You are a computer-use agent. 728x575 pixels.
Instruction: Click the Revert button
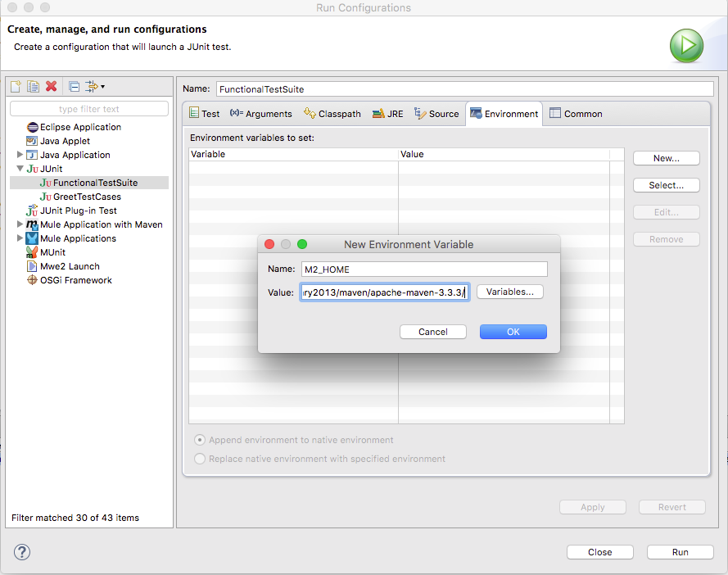671,507
